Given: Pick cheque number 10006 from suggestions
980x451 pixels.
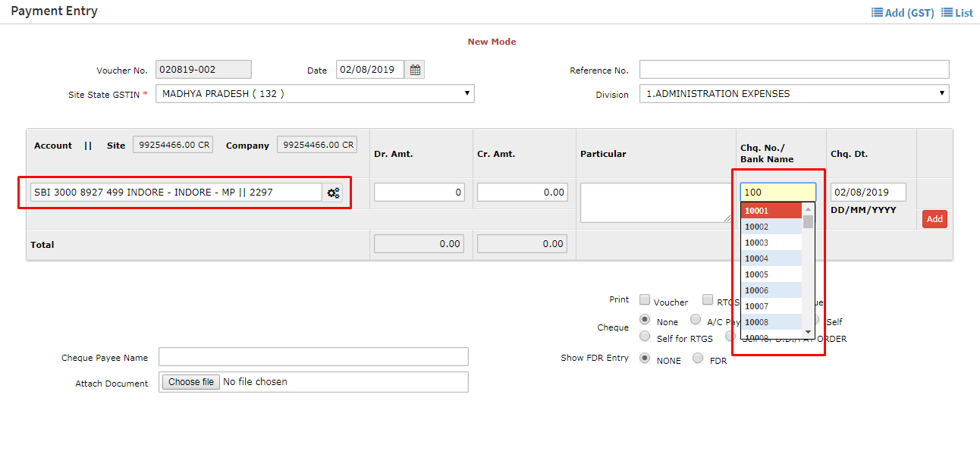Looking at the screenshot, I should tap(771, 290).
